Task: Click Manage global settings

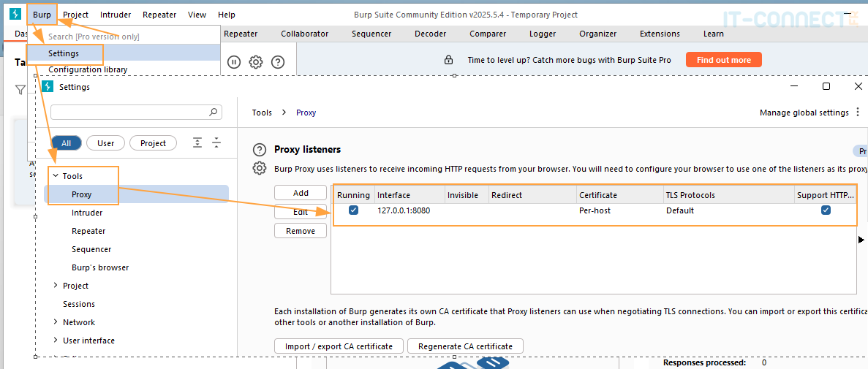Action: (x=804, y=113)
